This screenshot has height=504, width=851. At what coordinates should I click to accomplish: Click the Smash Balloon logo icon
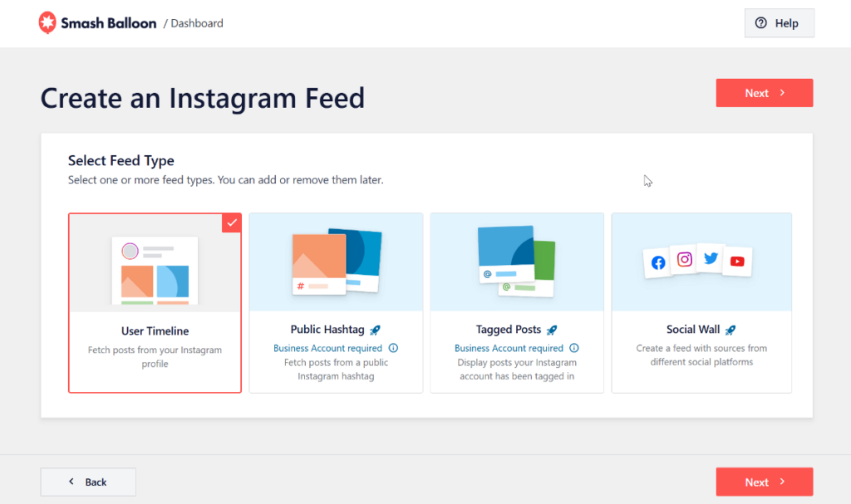pos(48,23)
